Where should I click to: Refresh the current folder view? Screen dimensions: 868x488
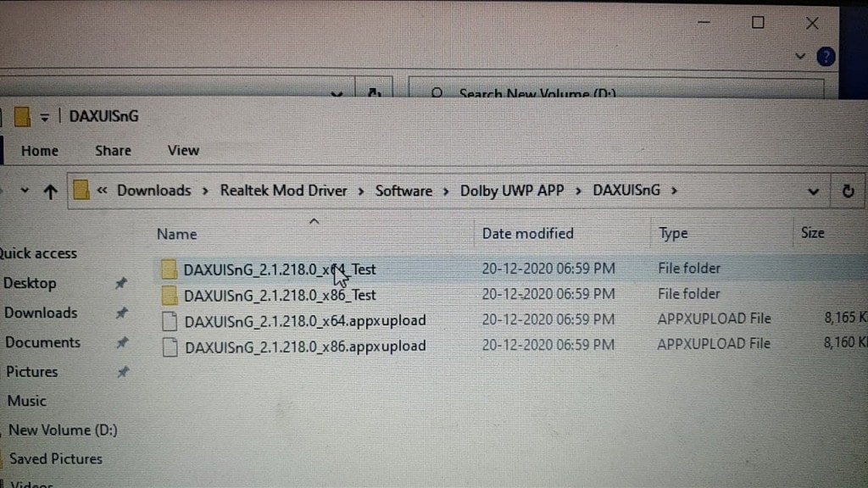tap(847, 190)
